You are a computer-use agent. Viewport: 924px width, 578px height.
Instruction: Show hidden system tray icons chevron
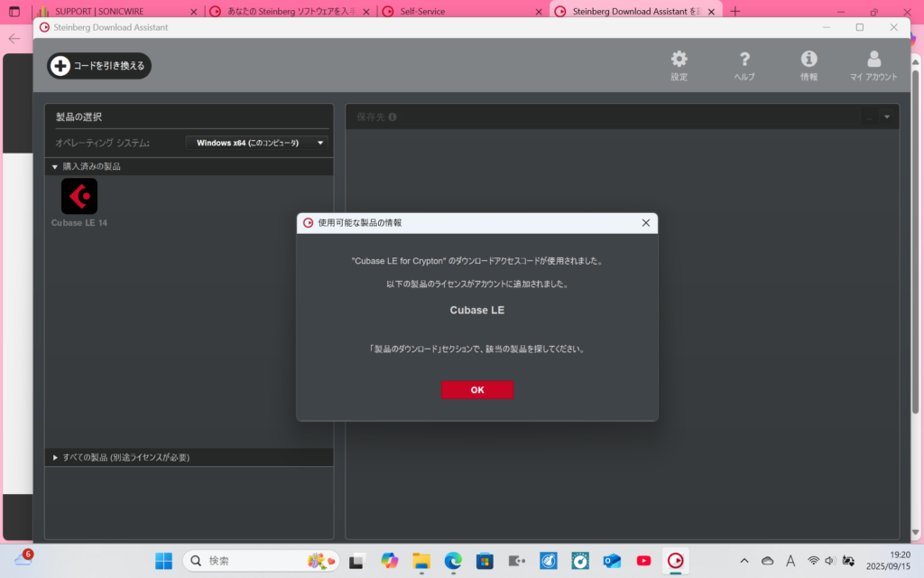[x=744, y=561]
